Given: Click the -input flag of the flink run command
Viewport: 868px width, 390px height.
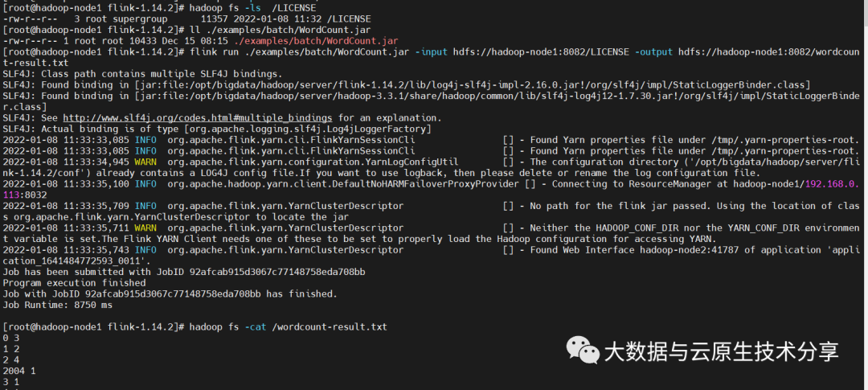Looking at the screenshot, I should [x=432, y=52].
